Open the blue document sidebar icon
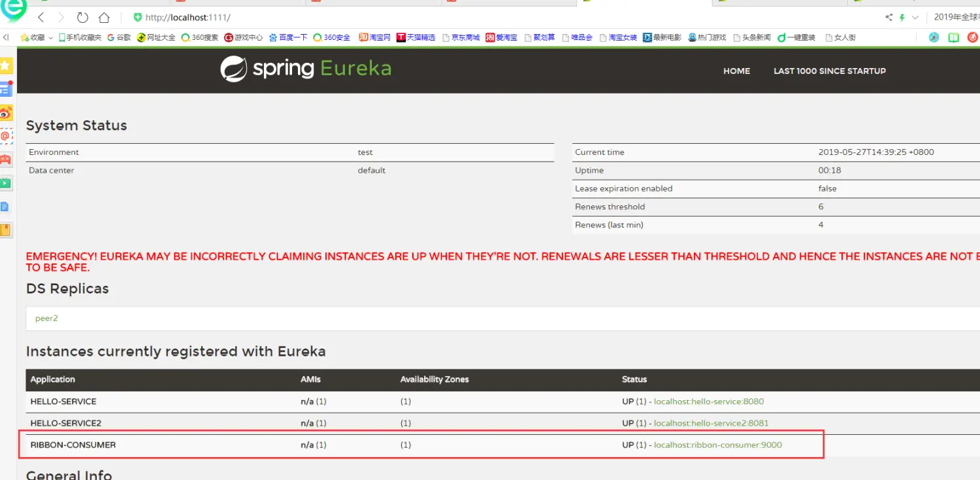The image size is (980, 480). click(x=6, y=207)
